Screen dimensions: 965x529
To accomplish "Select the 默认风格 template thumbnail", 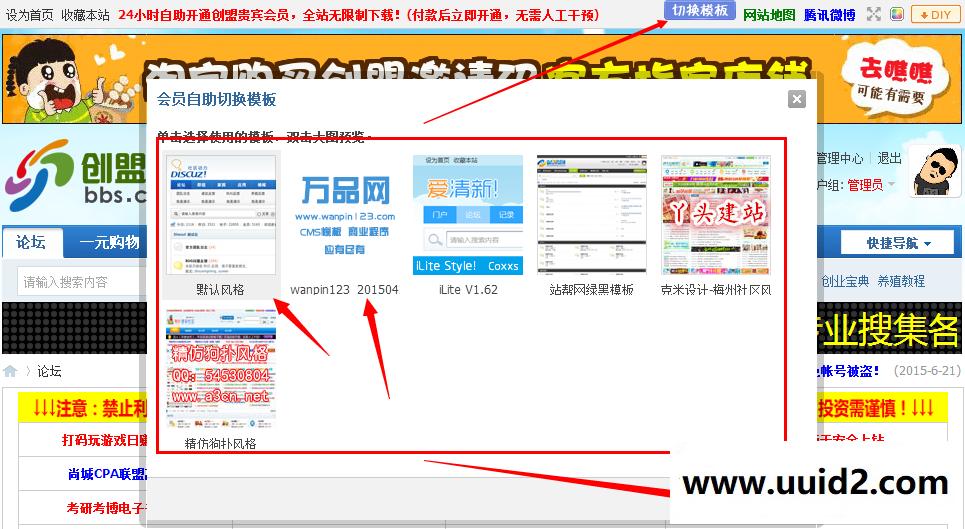I will click(221, 215).
